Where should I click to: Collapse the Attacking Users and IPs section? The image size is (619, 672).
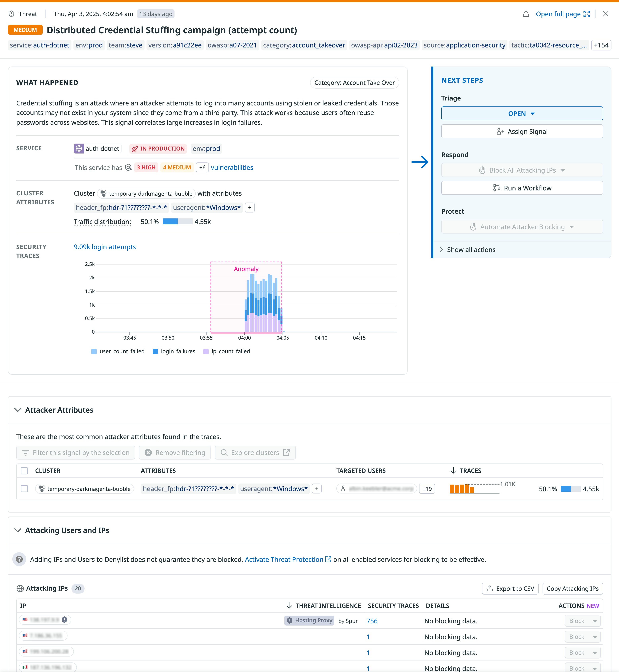(18, 530)
